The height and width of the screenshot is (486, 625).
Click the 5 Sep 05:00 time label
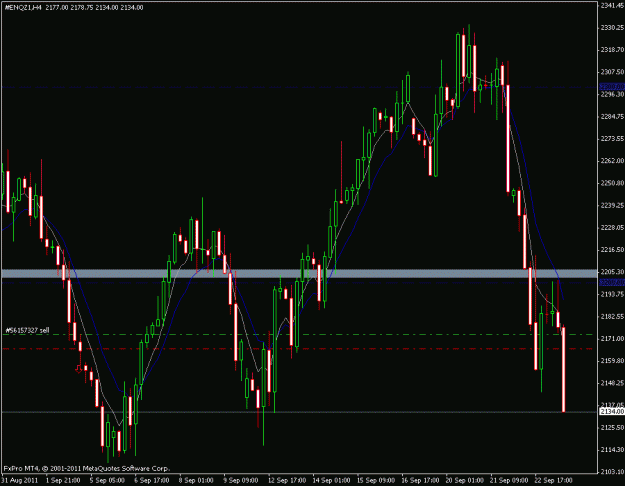(107, 480)
